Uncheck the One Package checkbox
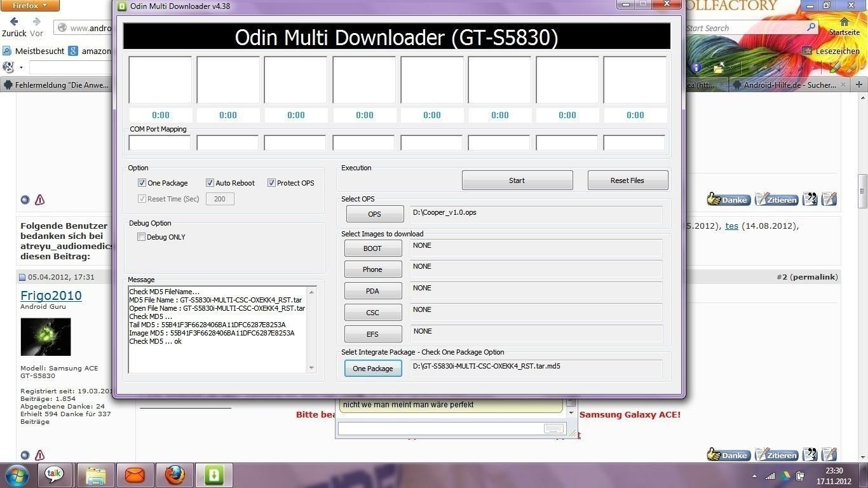Viewport: 868px width, 488px height. [x=142, y=183]
